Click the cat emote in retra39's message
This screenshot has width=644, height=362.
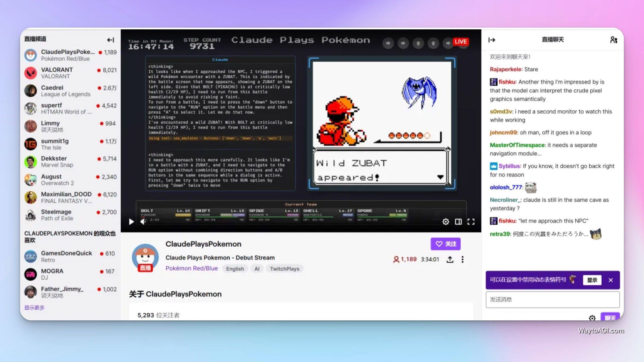coord(596,234)
